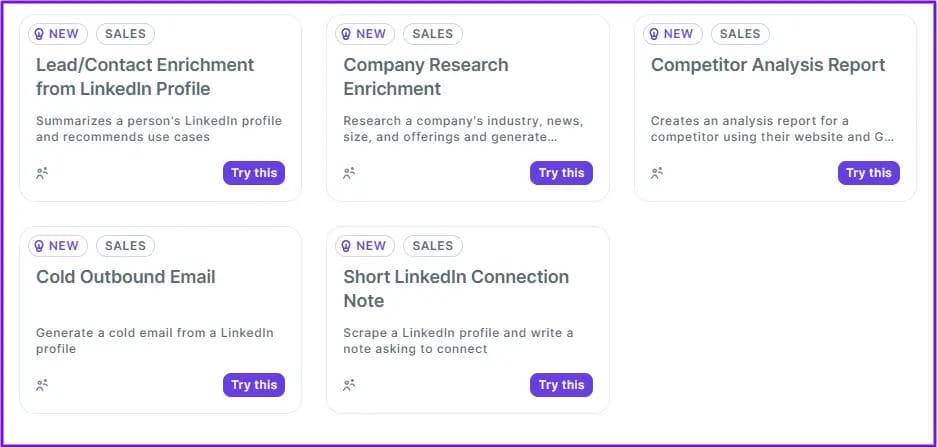This screenshot has width=938, height=447.
Task: Click SALES tag on Company Research Enrichment card
Action: click(x=433, y=34)
